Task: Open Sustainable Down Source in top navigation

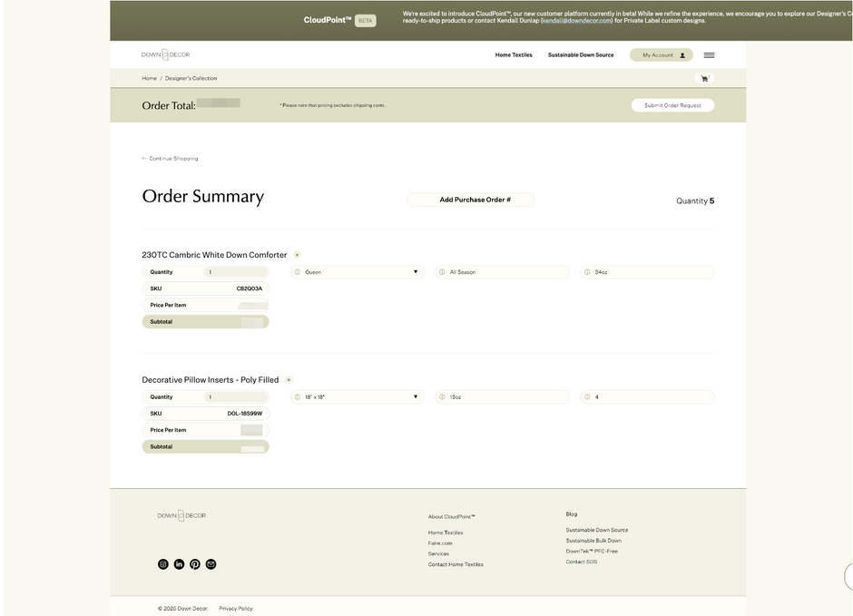Action: [x=581, y=55]
